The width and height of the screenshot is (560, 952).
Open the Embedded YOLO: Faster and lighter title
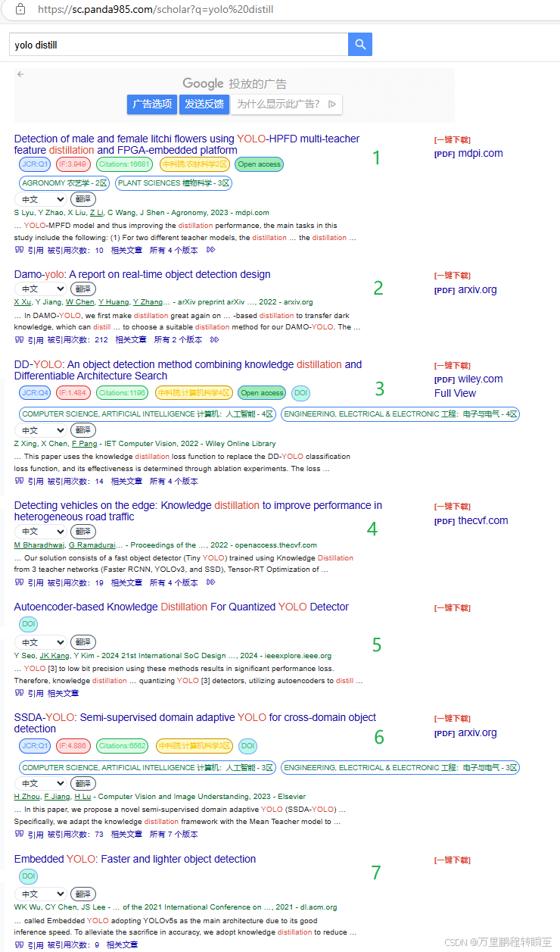tap(135, 859)
